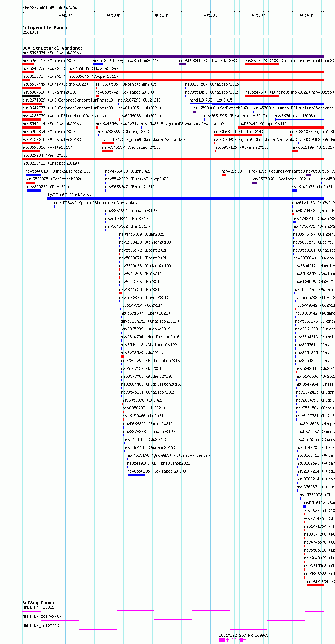Image resolution: width=335 pixels, height=644 pixels.
Task: Click the nsv6596534 (Sedlazeck2020) variant label
Action: click(x=52, y=53)
